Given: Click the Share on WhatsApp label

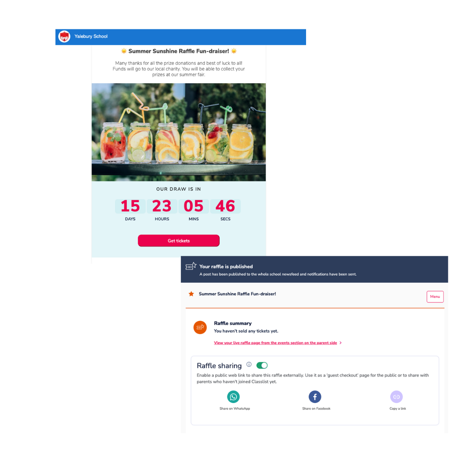Looking at the screenshot, I should click(x=235, y=408).
